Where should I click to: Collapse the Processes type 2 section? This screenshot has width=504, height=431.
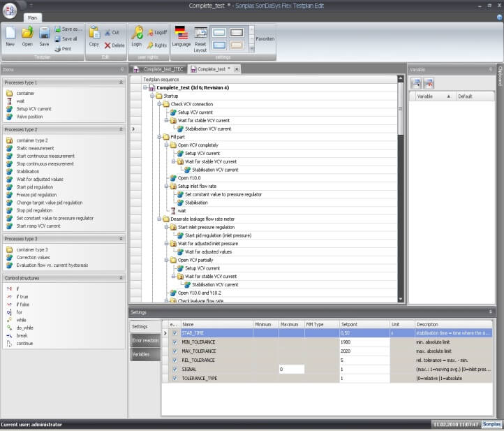pos(121,130)
